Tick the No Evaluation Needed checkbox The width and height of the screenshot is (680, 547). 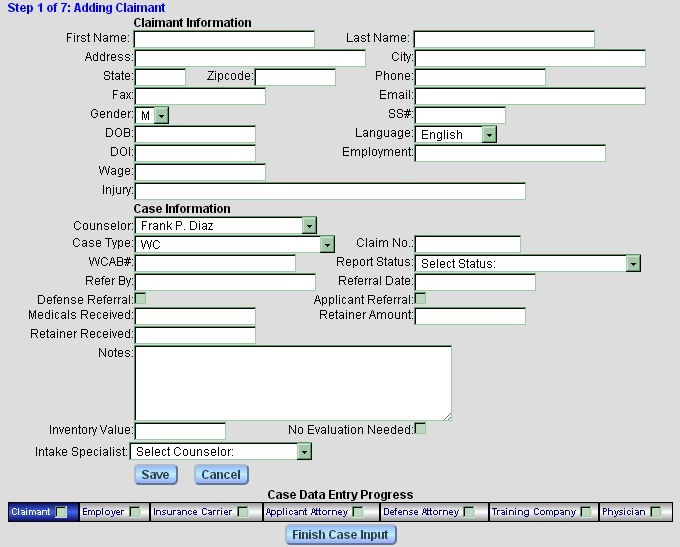tap(420, 429)
